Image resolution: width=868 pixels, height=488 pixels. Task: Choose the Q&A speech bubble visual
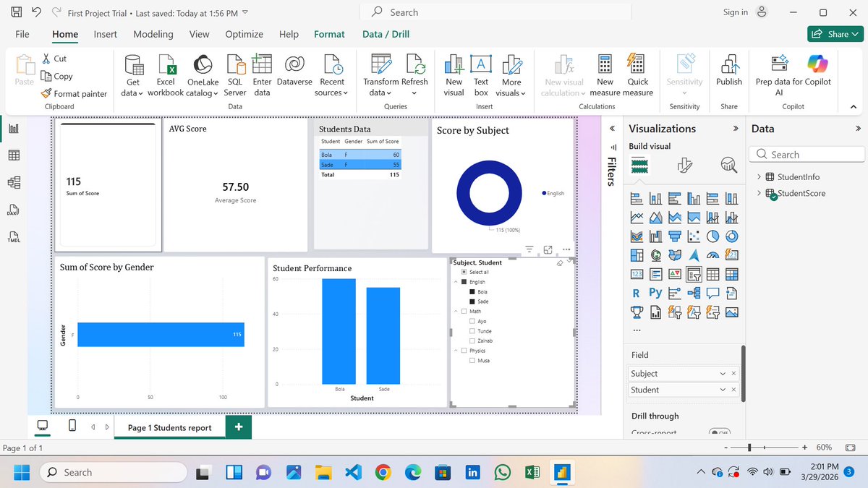[712, 293]
